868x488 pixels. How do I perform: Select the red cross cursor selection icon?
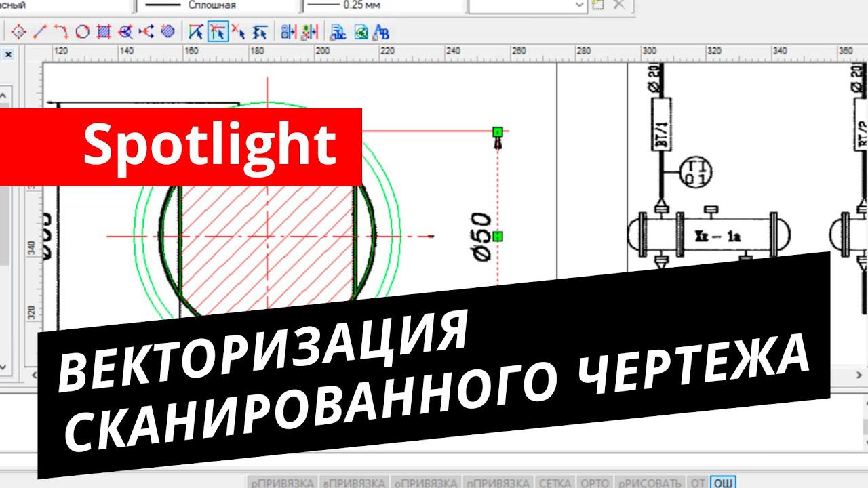[x=238, y=31]
